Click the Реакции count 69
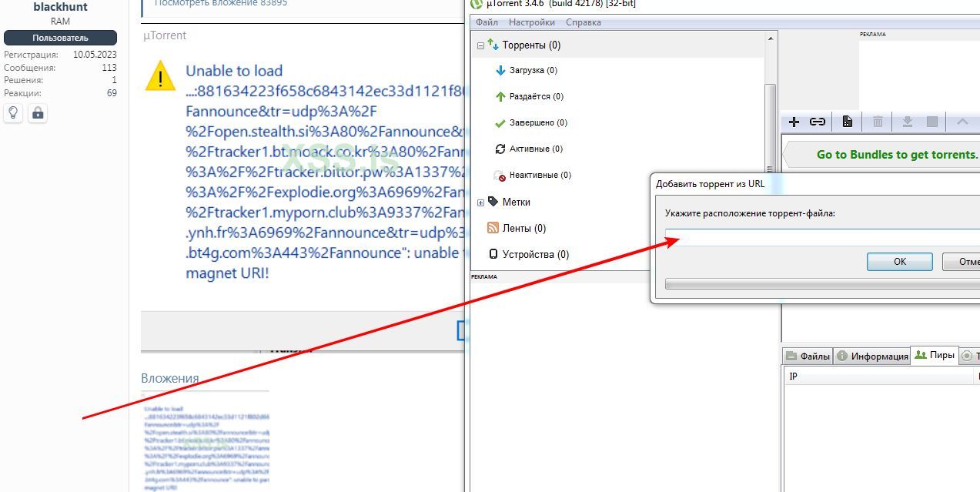The width and height of the screenshot is (980, 492). (x=112, y=93)
